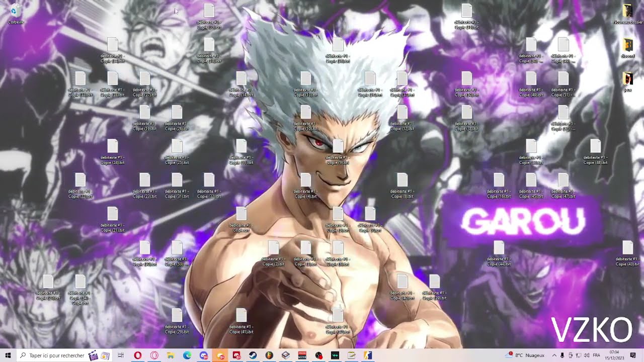
Task: Select file débitexte #1 - Copie (9).txt
Action: [x=338, y=152]
